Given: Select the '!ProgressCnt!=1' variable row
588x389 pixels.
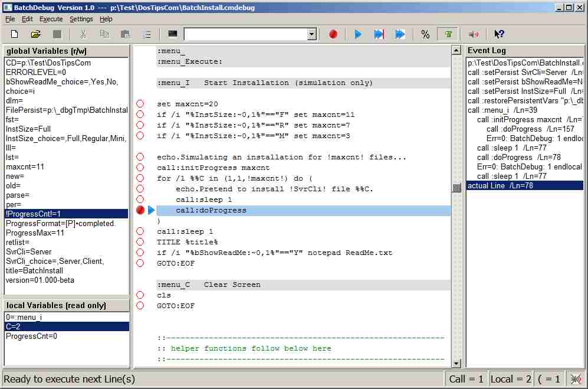Looking at the screenshot, I should coord(67,214).
